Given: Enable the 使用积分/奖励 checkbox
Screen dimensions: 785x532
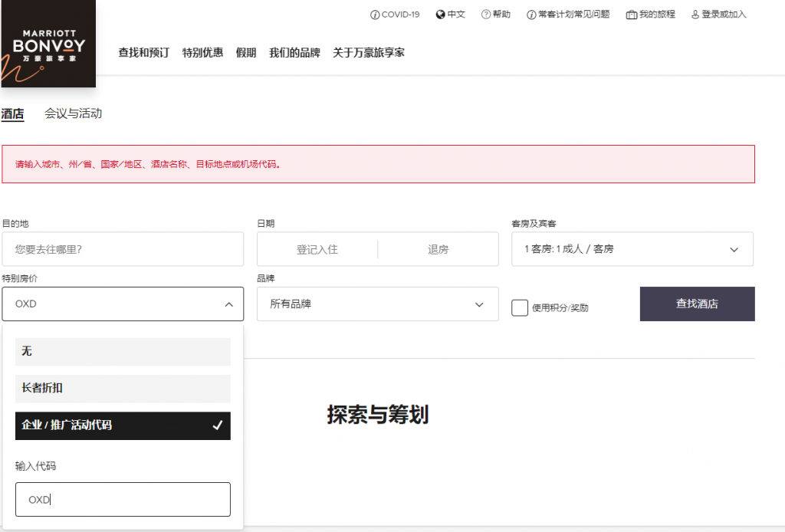Looking at the screenshot, I should (520, 307).
